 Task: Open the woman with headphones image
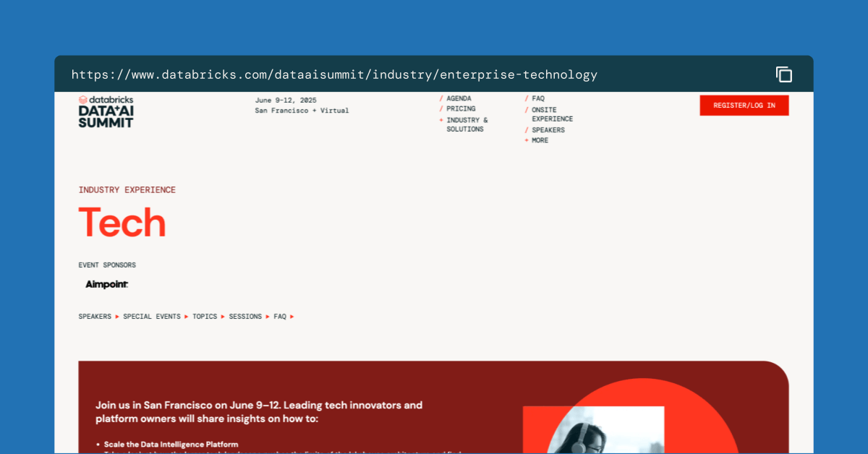[x=593, y=429]
